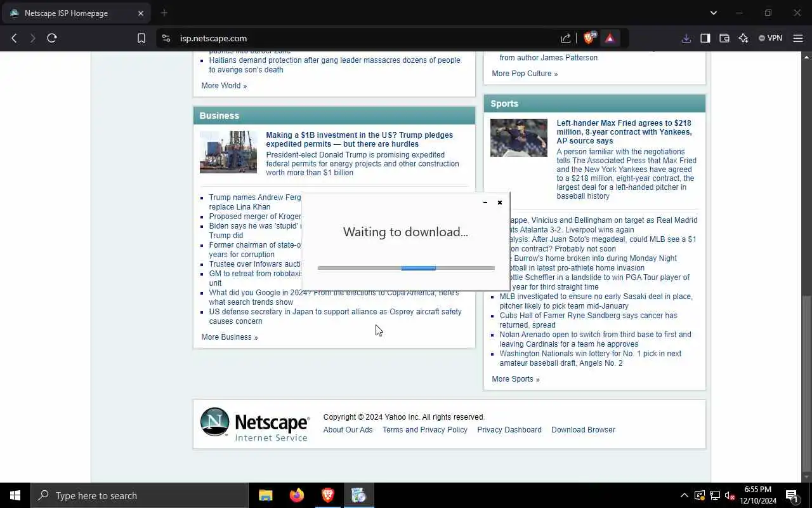Open the downloads icon in the toolbar
812x508 pixels.
coord(686,38)
